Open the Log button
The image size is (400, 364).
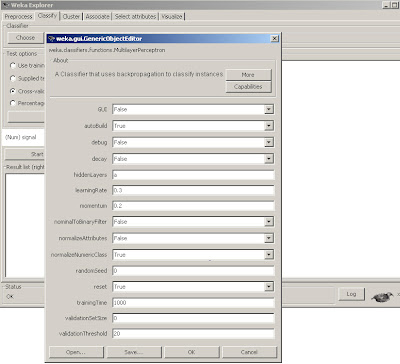pos(351,294)
